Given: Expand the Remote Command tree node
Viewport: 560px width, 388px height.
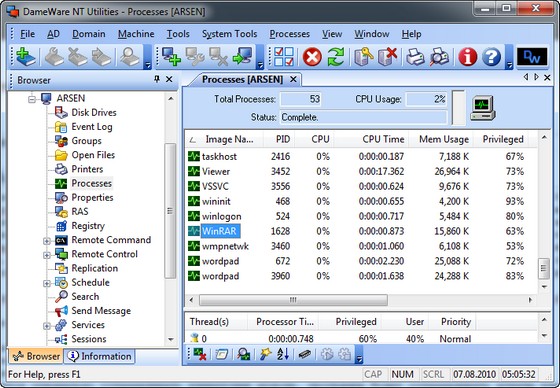Looking at the screenshot, I should tap(46, 241).
